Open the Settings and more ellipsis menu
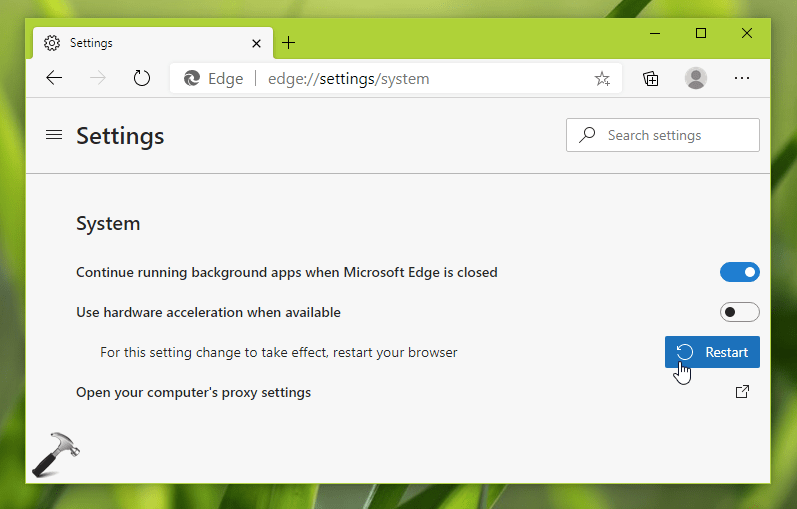Screen dimensions: 797x509 742,78
